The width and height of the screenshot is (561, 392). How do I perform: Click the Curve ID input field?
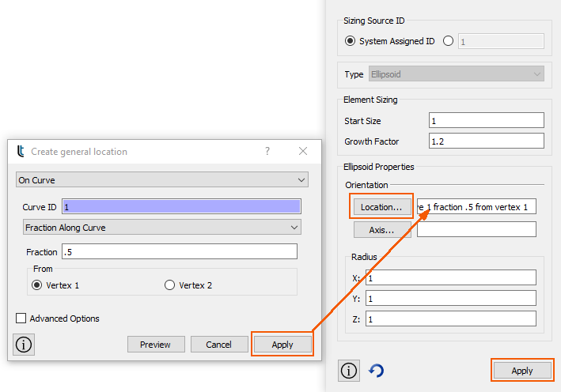(181, 206)
